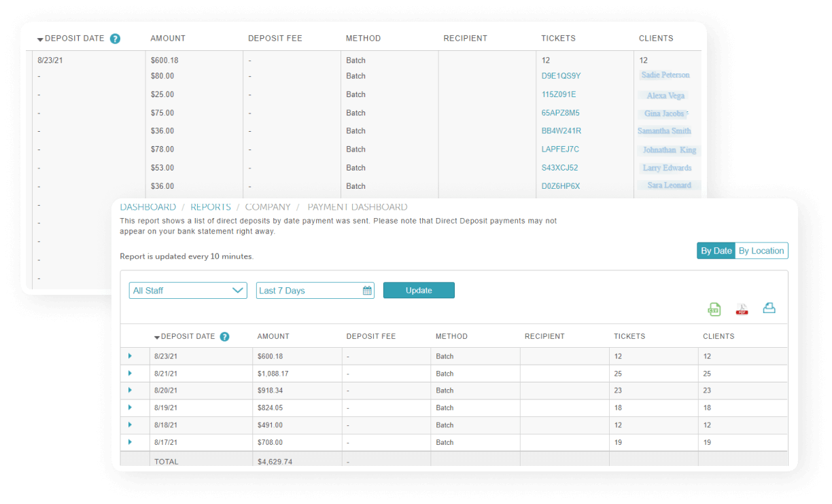
Task: Sort by Amount column in back window
Action: coord(168,38)
